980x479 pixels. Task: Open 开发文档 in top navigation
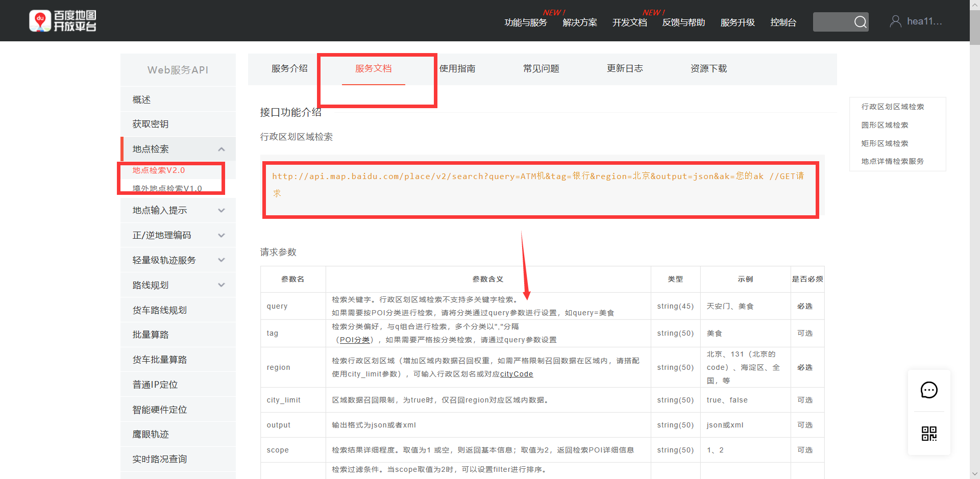click(630, 22)
